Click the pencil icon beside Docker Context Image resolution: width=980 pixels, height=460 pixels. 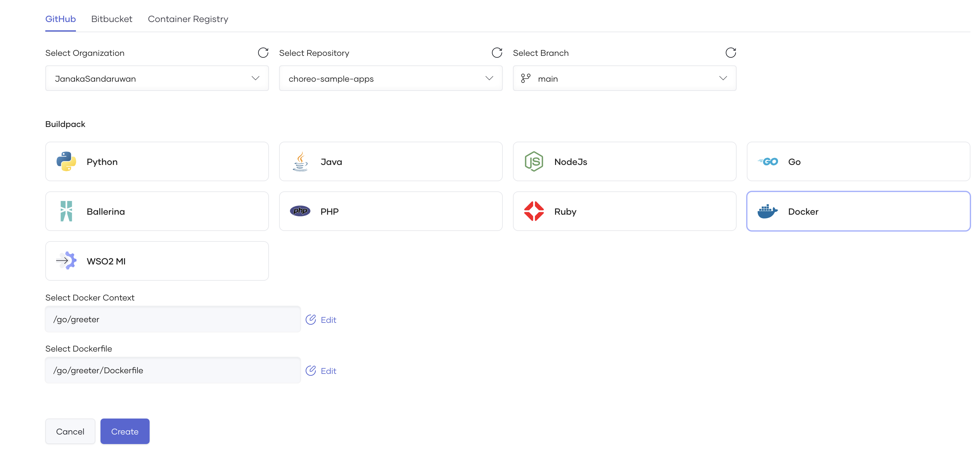[x=310, y=320]
